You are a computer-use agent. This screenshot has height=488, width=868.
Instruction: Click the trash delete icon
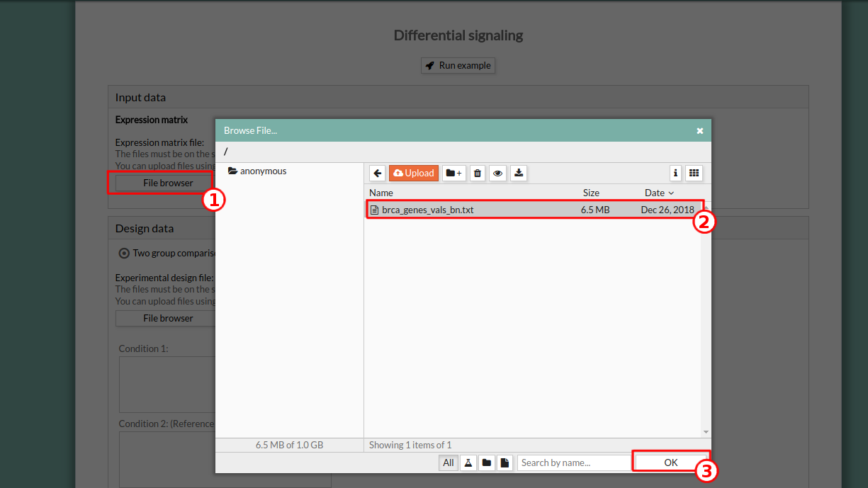478,173
